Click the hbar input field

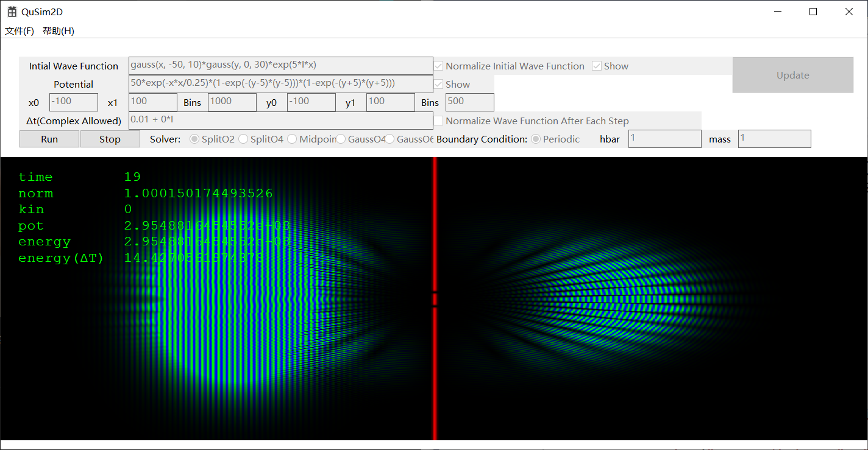[x=665, y=139]
